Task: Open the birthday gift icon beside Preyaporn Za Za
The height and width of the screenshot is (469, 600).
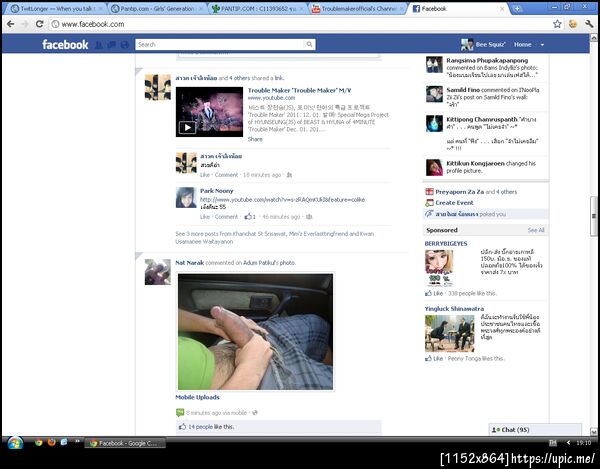Action: 429,192
